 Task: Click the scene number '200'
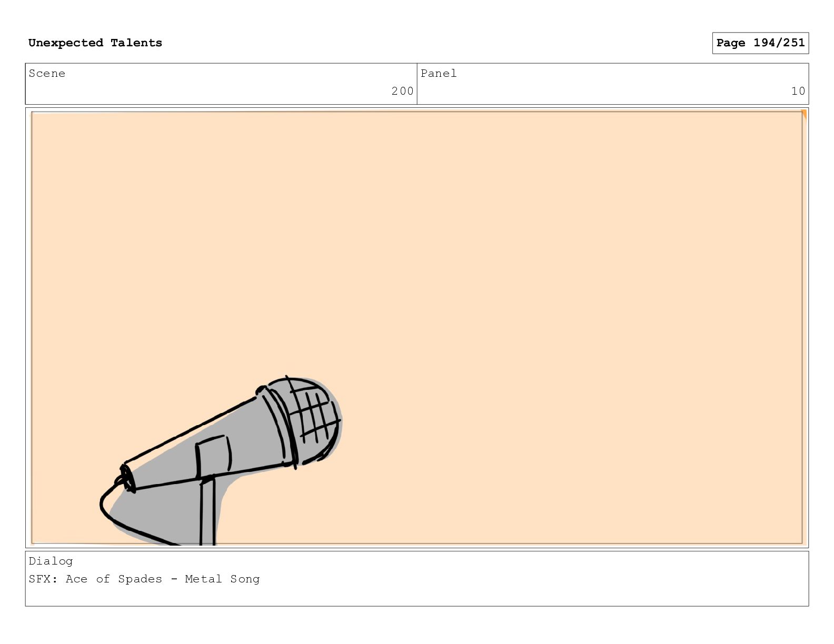tap(402, 91)
